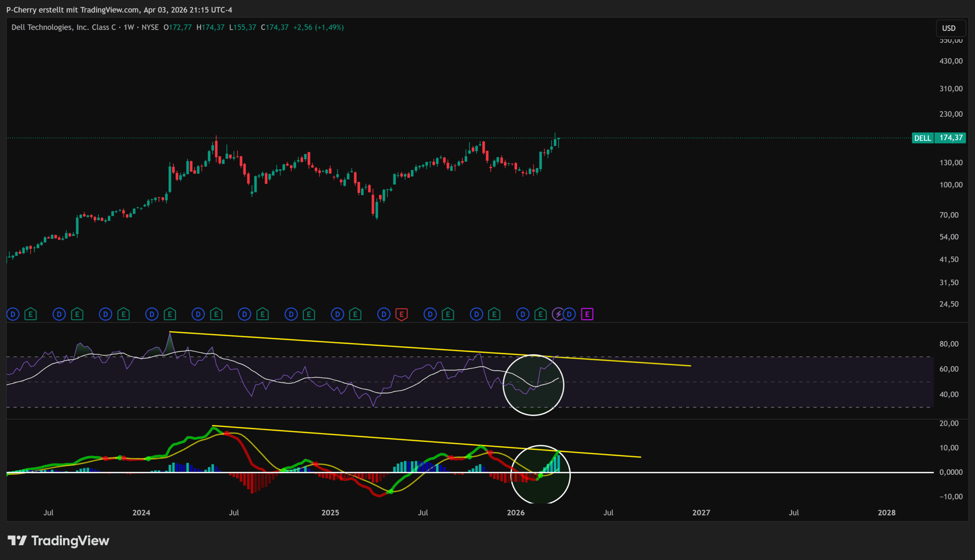The height and width of the screenshot is (560, 975).
Task: Click the magenta upcoming earnings E icon
Action: click(x=587, y=314)
